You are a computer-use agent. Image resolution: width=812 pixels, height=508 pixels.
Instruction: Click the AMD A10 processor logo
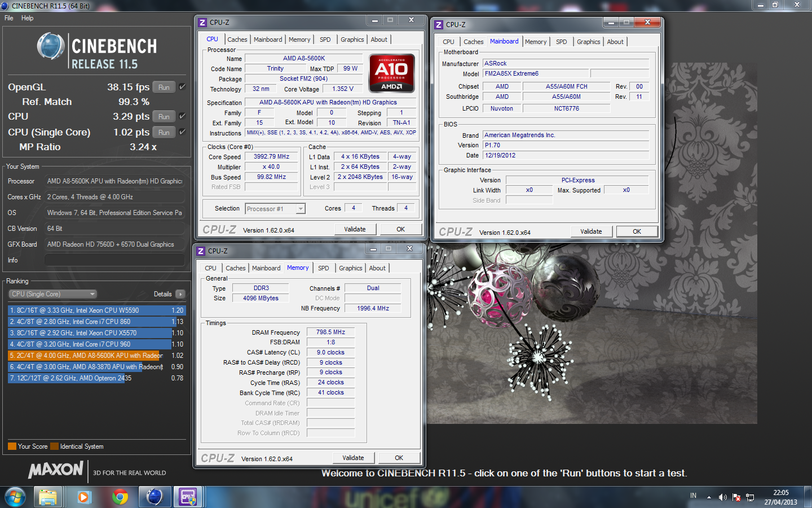pos(392,73)
